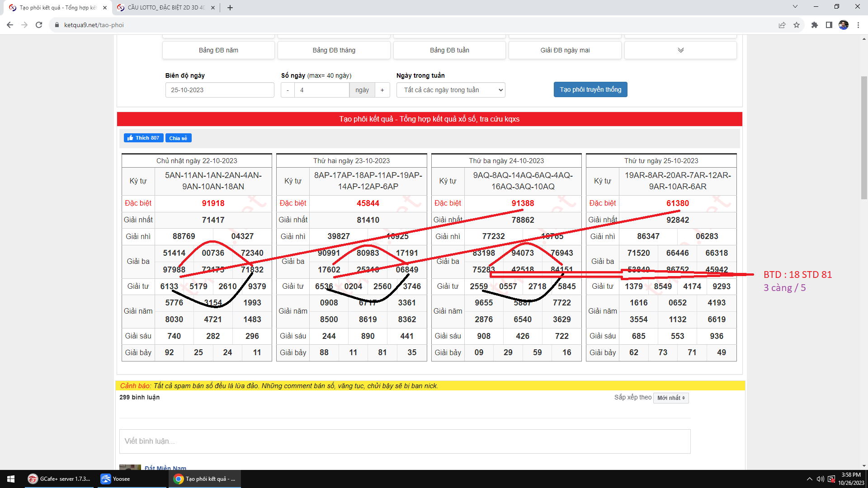The width and height of the screenshot is (868, 488).
Task: Open the Bảng ĐB tháng tab
Action: 334,50
